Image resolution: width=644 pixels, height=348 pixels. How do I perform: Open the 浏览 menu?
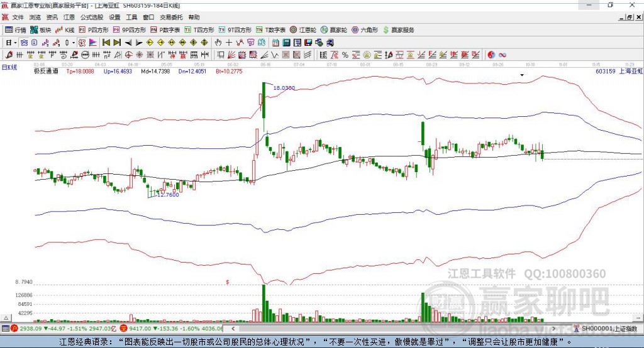35,17
